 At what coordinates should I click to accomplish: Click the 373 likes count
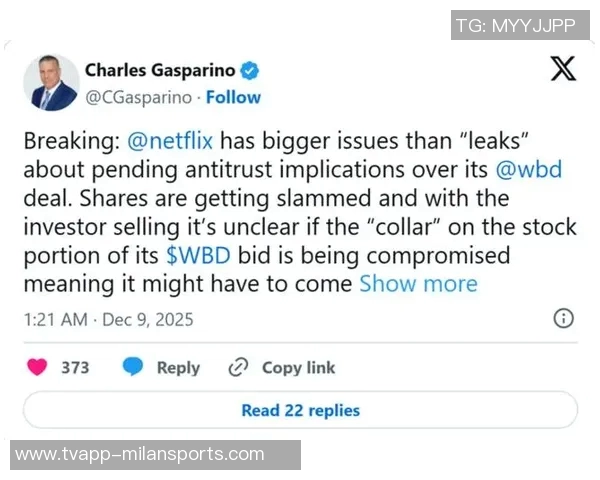(x=75, y=367)
